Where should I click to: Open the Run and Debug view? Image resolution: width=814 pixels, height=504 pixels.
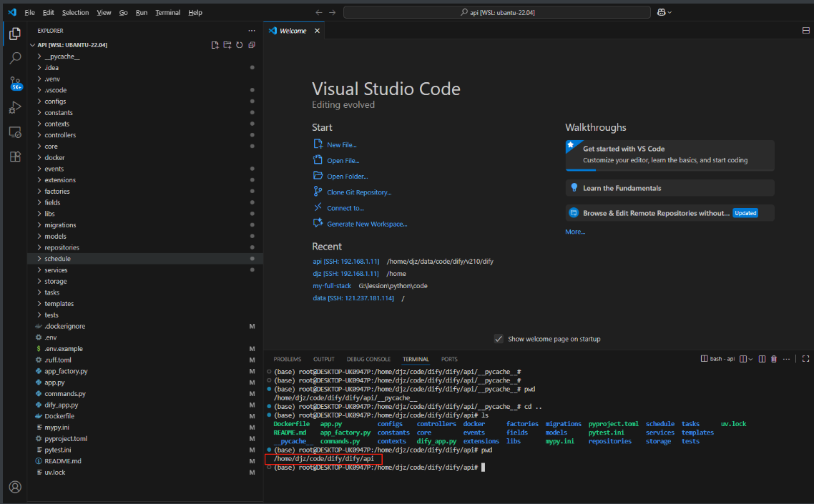(x=15, y=107)
